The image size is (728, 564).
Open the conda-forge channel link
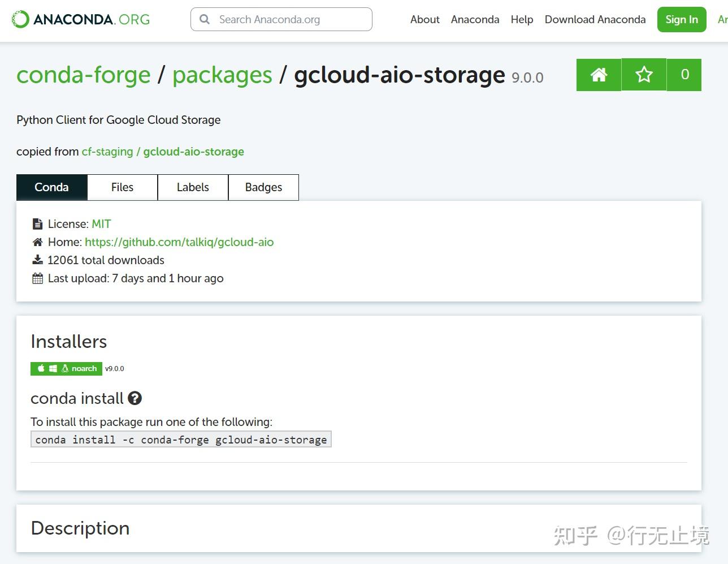(84, 75)
